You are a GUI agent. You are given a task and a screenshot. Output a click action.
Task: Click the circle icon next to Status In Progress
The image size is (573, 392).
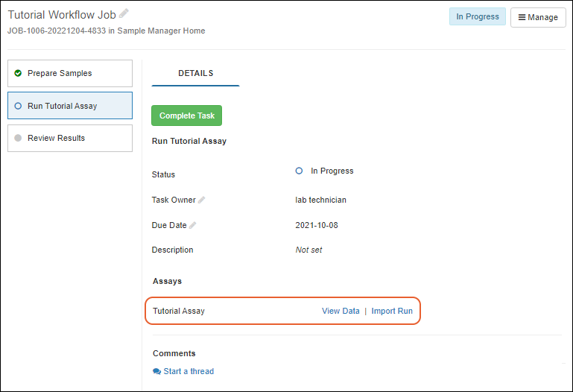click(x=300, y=171)
